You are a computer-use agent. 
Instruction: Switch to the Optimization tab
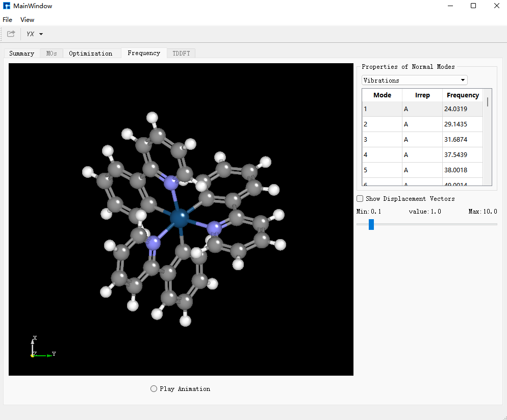tap(91, 54)
